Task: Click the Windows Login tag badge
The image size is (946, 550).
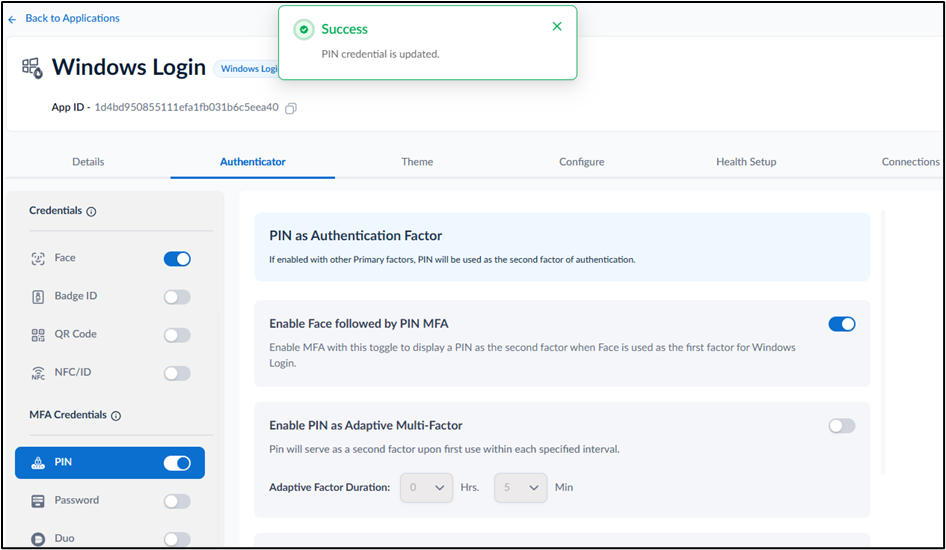Action: click(248, 69)
